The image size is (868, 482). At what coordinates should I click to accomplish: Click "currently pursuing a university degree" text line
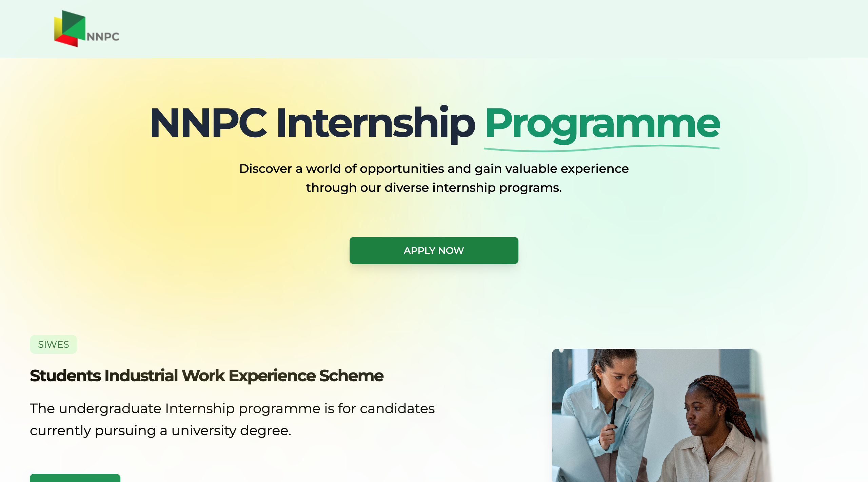click(160, 430)
